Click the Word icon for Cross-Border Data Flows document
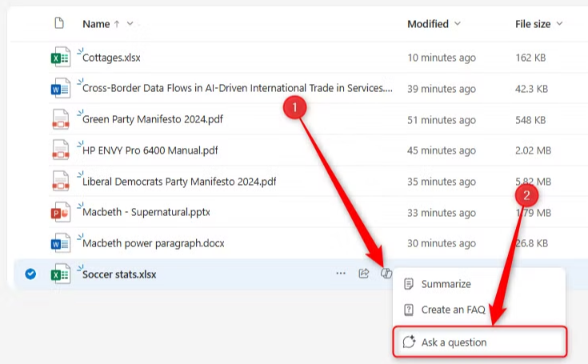The image size is (588, 364). (x=60, y=88)
